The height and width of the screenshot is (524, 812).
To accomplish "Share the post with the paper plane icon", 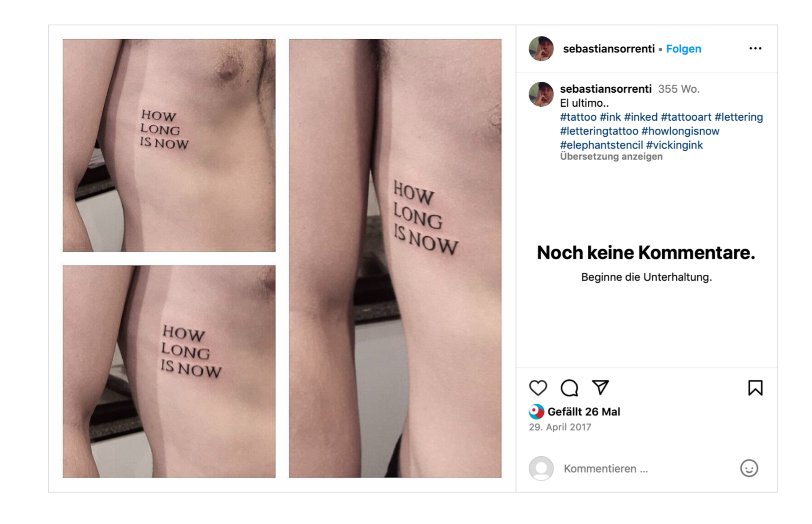I will click(x=600, y=387).
